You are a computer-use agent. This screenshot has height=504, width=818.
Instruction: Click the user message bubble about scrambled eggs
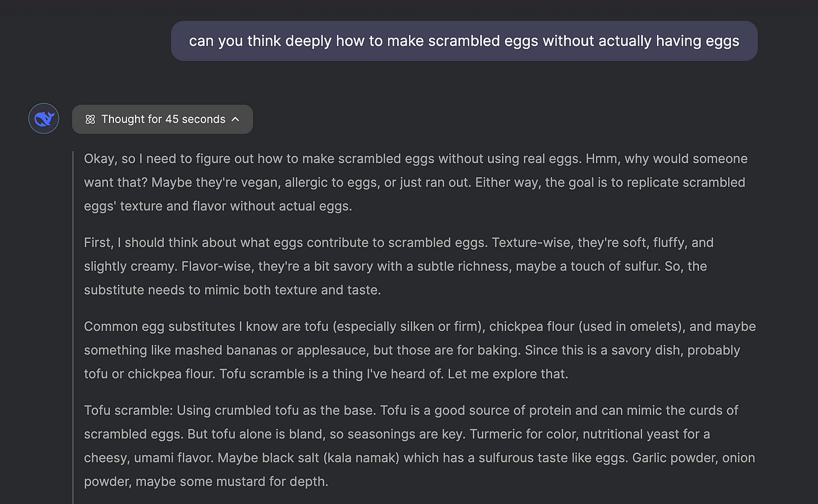tap(463, 41)
